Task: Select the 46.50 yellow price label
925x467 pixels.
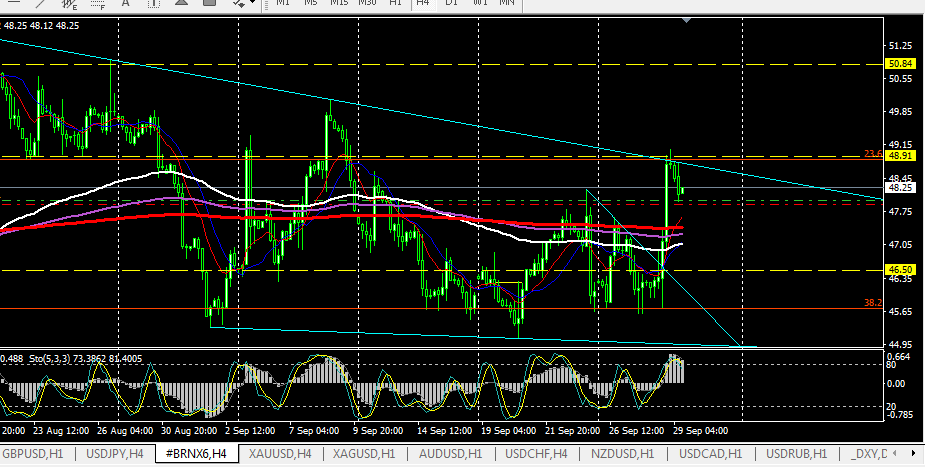Action: (900, 269)
